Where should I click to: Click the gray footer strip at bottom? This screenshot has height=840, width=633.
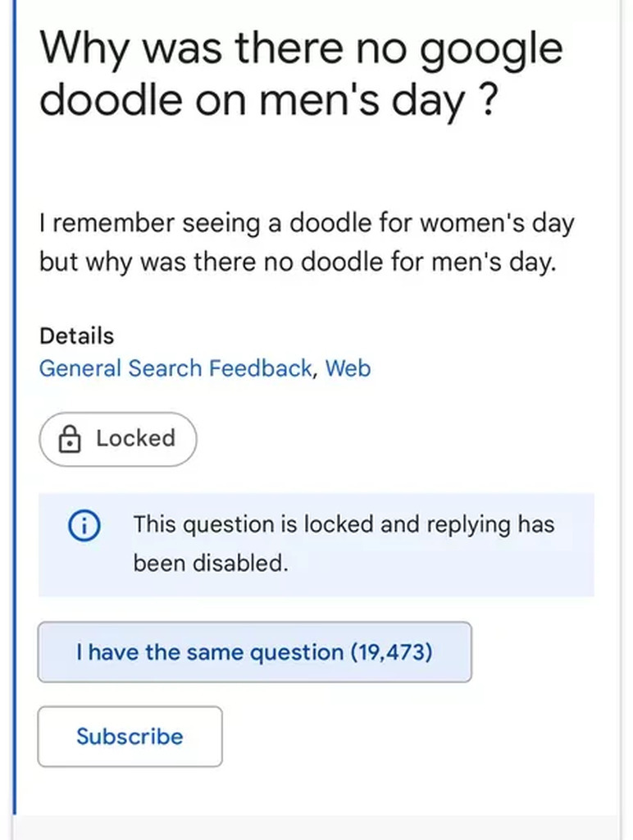point(316,827)
